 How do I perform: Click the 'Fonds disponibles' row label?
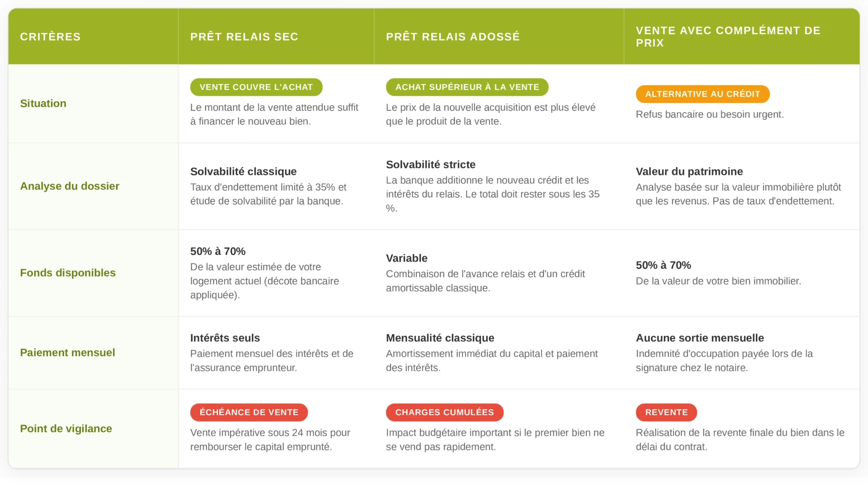(x=68, y=273)
